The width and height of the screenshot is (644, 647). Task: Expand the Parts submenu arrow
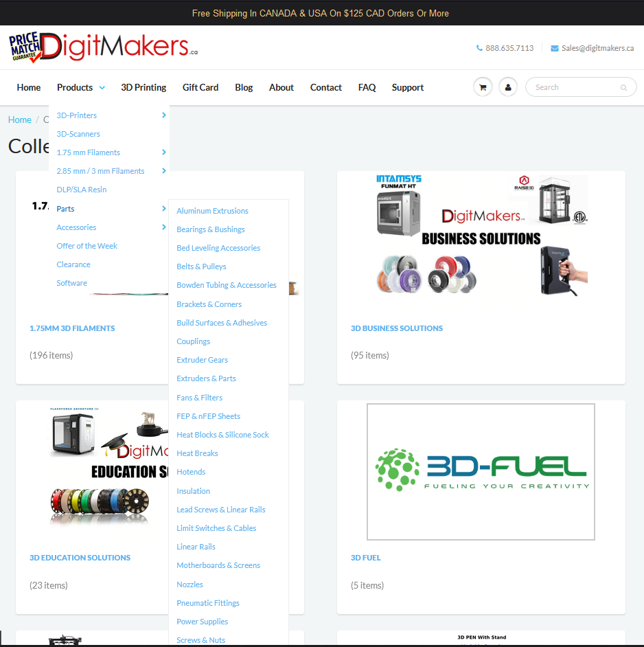[x=164, y=208]
